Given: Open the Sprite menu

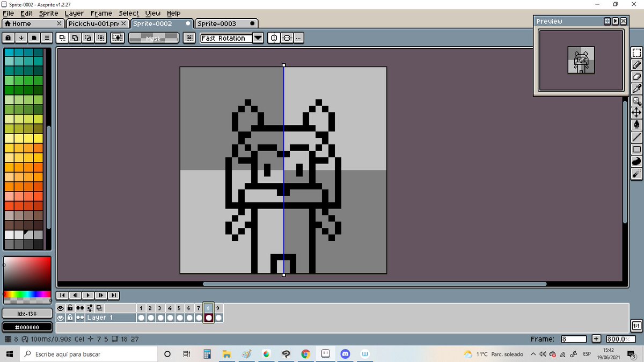Looking at the screenshot, I should 48,13.
